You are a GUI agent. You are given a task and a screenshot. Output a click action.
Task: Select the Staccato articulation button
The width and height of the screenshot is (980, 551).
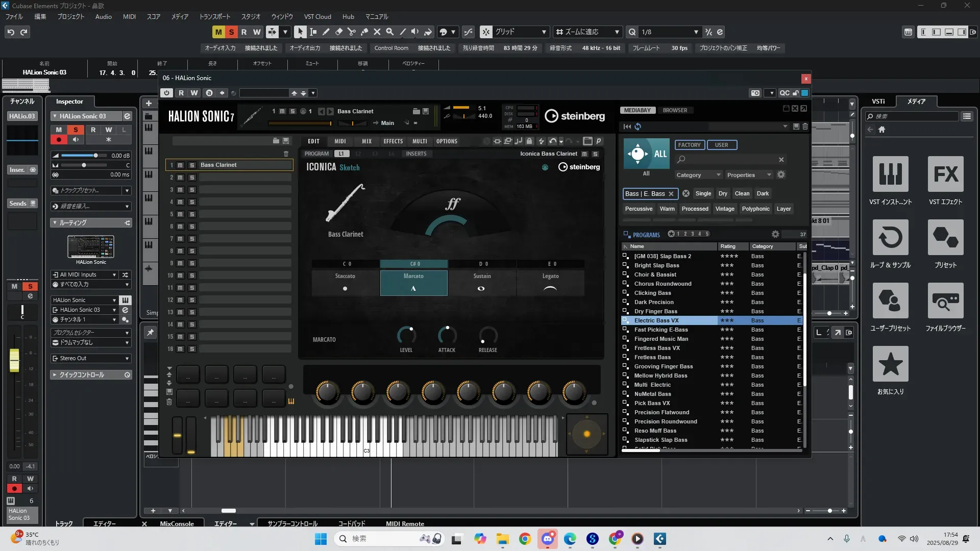point(345,283)
